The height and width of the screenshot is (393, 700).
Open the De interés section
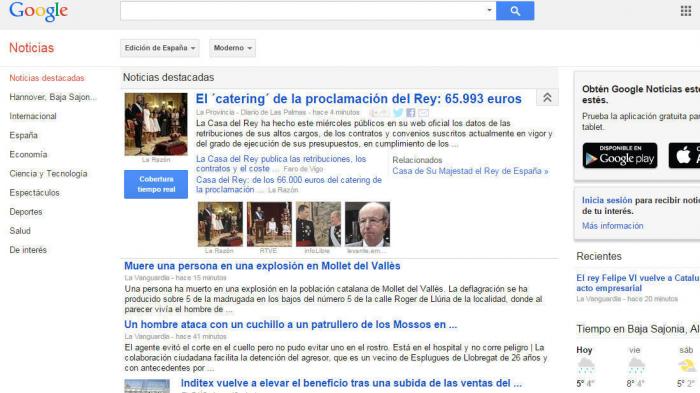tap(28, 250)
